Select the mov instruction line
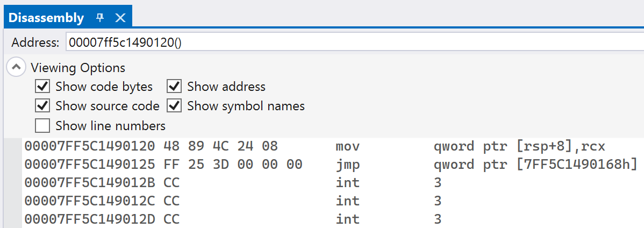Screen dimensions: 644x228 click(x=333, y=146)
